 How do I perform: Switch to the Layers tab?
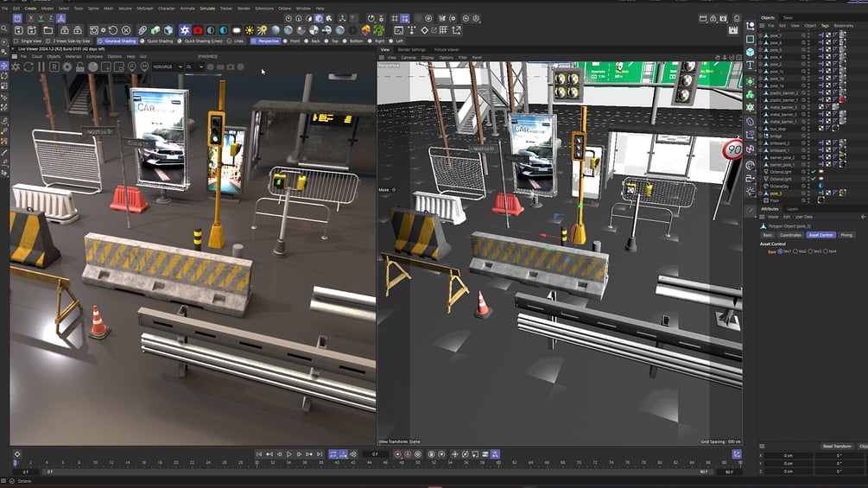(x=792, y=209)
